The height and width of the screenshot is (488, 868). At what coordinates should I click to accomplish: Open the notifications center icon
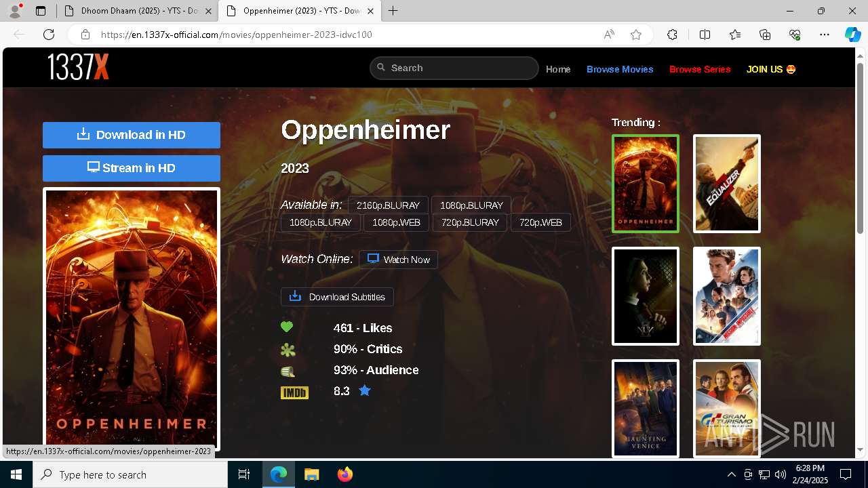(x=846, y=474)
